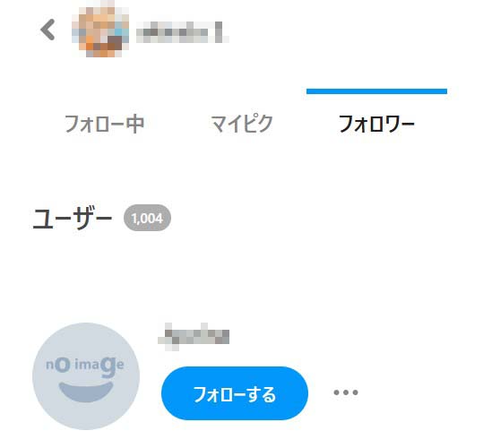The height and width of the screenshot is (448, 483).
Task: View the following list via フォロー中
Action: [104, 124]
